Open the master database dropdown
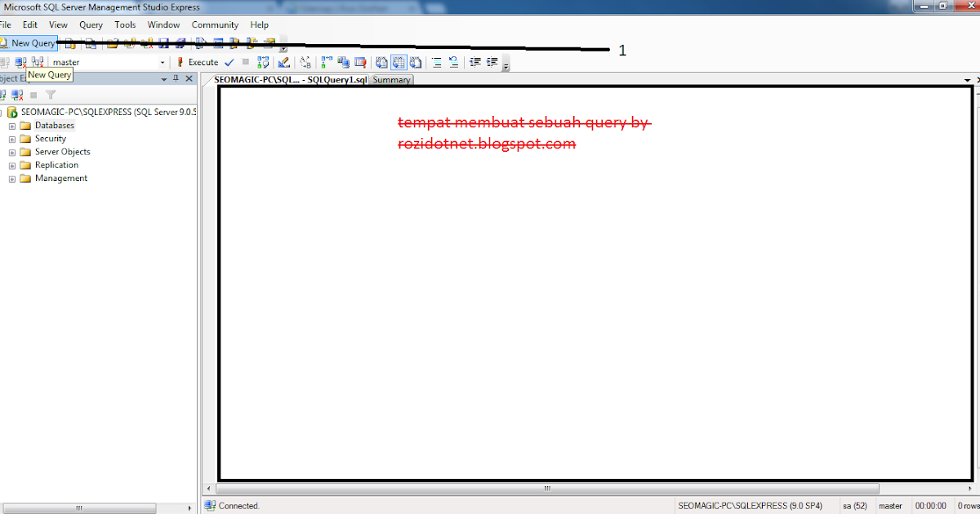This screenshot has width=980, height=514. (162, 62)
